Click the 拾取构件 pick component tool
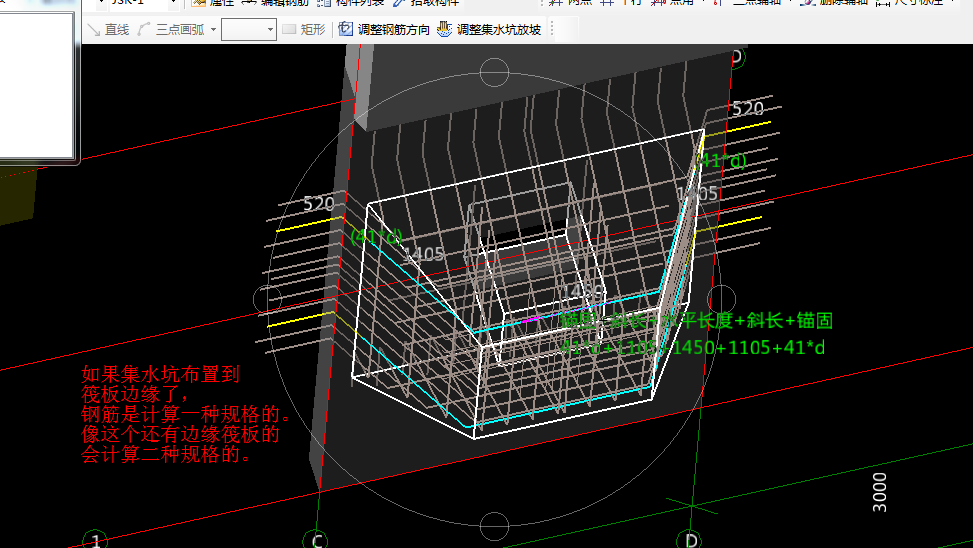 (427, 2)
